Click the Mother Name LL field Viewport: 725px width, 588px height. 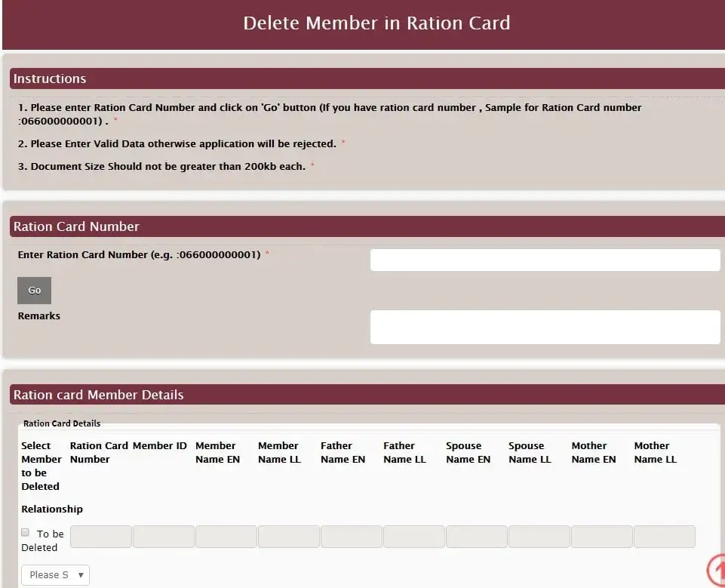(664, 536)
